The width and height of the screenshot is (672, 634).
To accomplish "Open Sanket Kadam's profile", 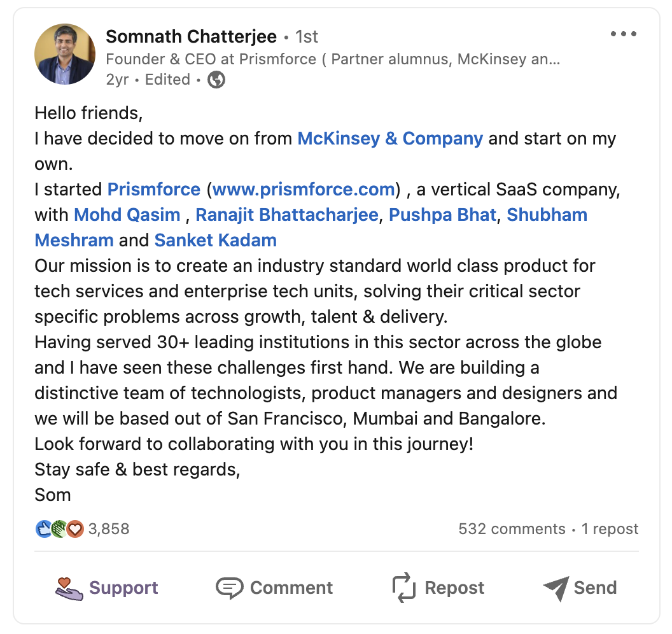I will coord(214,240).
